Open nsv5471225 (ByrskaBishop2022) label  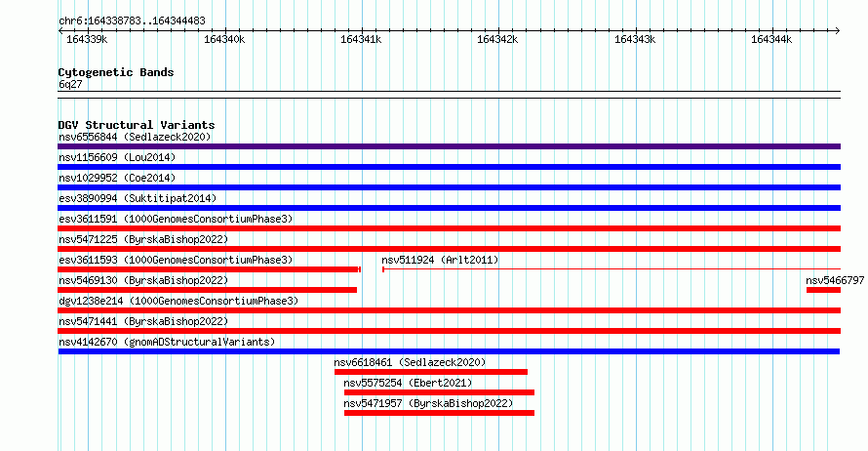pyautogui.click(x=143, y=239)
